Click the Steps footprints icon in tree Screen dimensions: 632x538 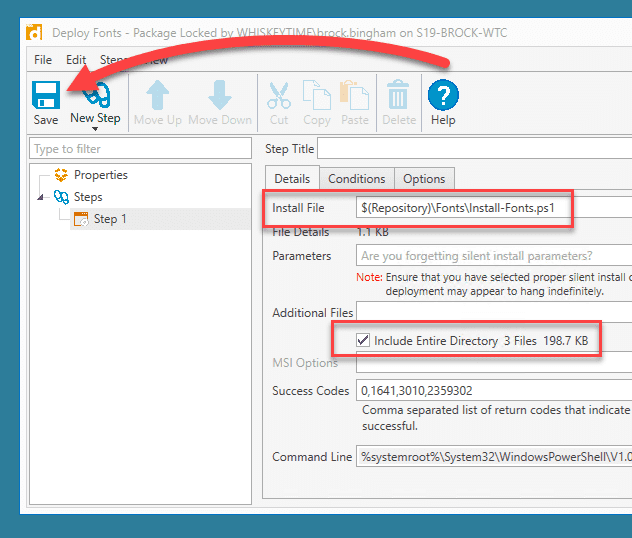(x=61, y=197)
